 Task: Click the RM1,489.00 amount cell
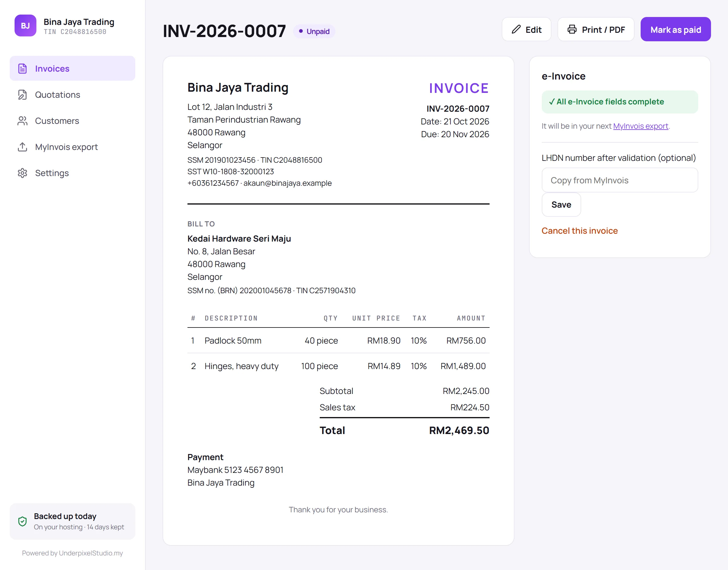pos(463,366)
